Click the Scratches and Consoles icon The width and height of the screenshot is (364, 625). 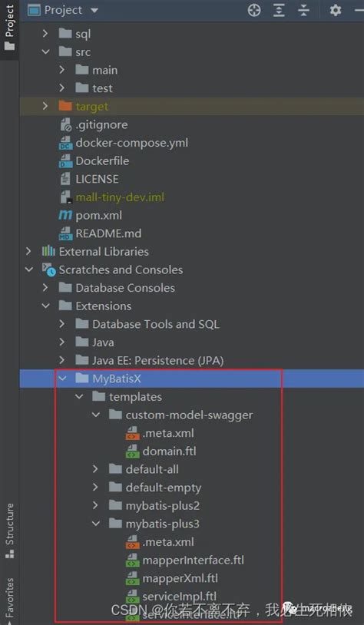(x=49, y=270)
